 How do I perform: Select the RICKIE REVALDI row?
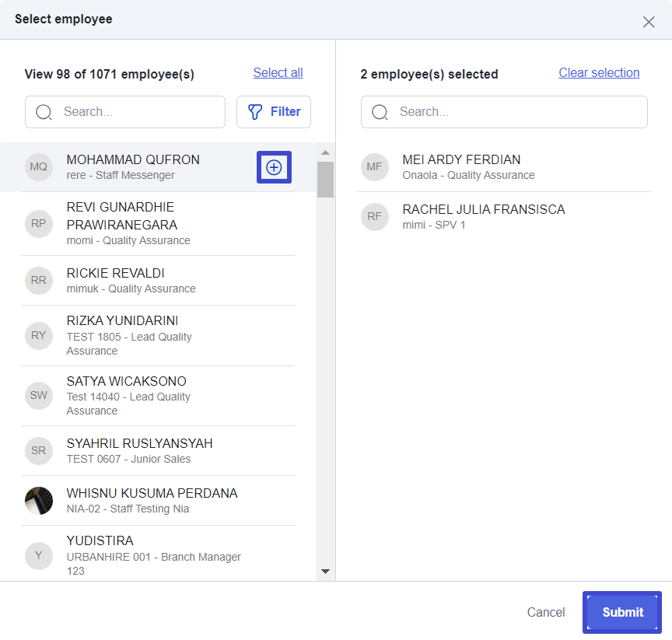point(158,281)
